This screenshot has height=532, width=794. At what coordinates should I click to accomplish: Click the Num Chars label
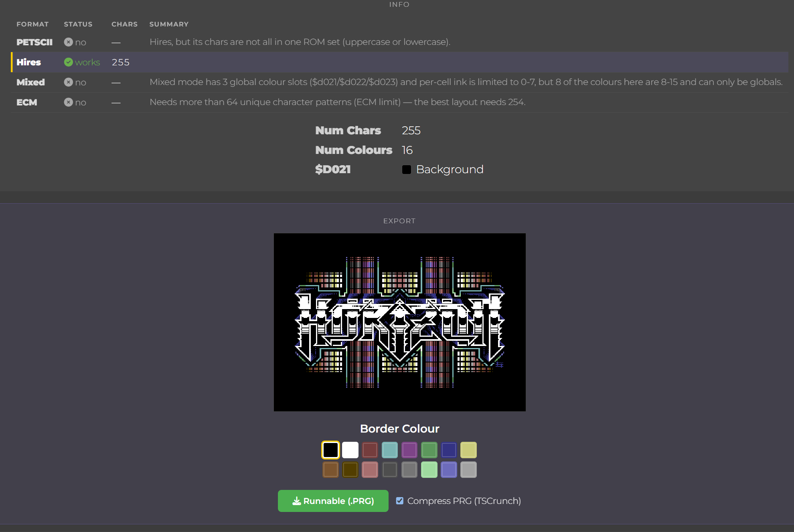348,130
